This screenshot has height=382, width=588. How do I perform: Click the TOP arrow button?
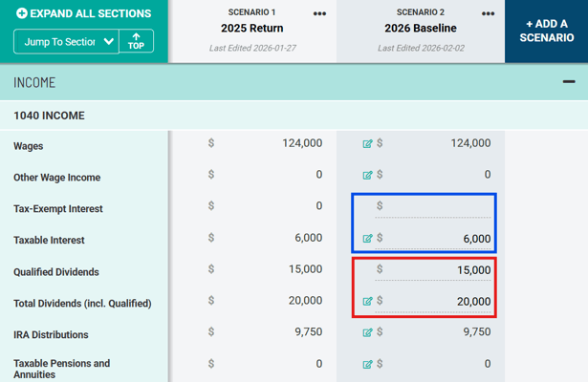click(136, 41)
